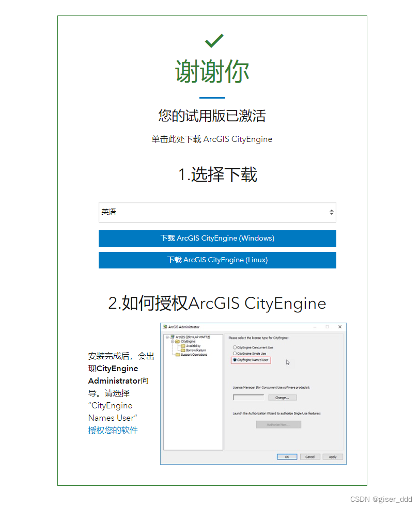Select the Borrow/Return folder in the tree
The image size is (420, 508).
click(x=193, y=350)
